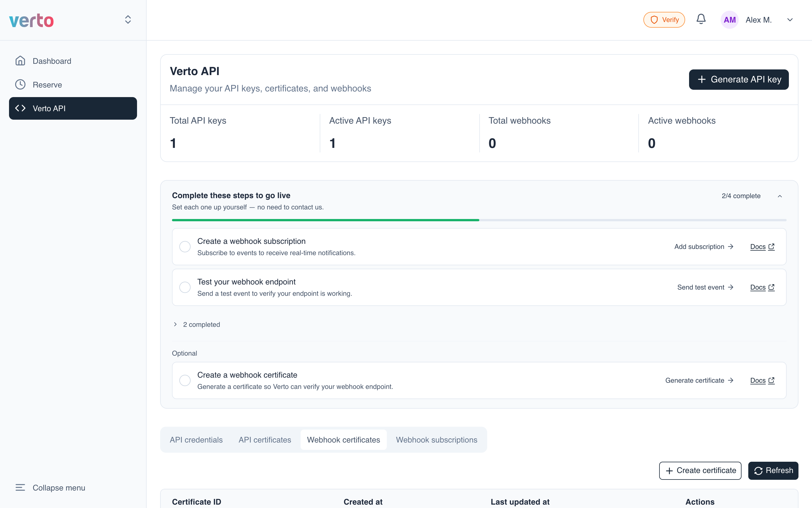The height and width of the screenshot is (508, 812).
Task: Click the AM user avatar
Action: 729,20
